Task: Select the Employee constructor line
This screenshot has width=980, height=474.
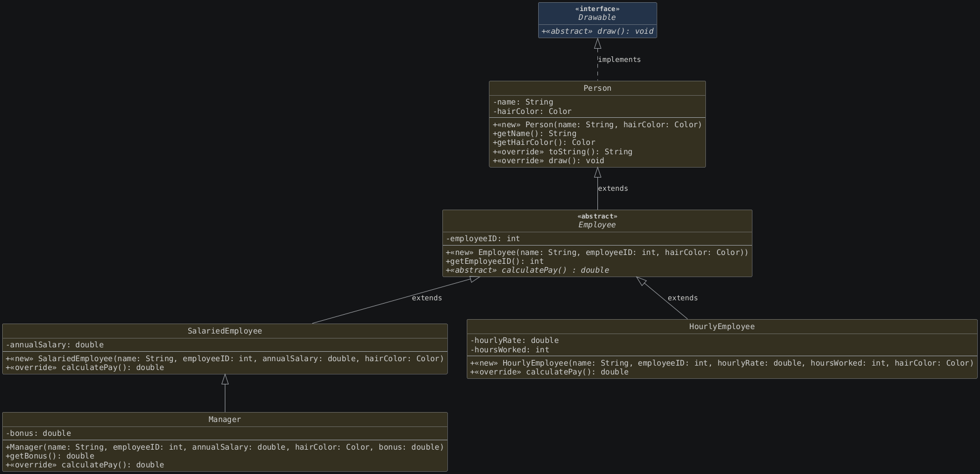Action: pos(597,252)
